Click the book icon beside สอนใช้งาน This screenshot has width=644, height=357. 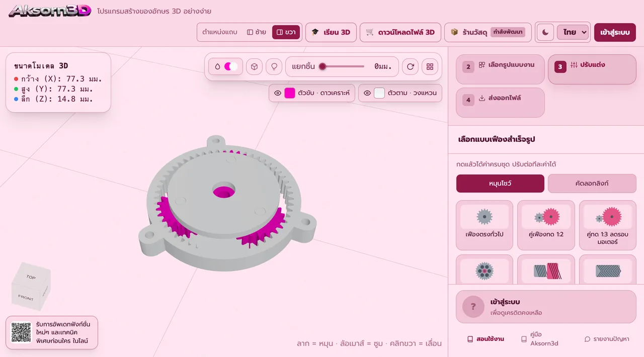(470, 339)
